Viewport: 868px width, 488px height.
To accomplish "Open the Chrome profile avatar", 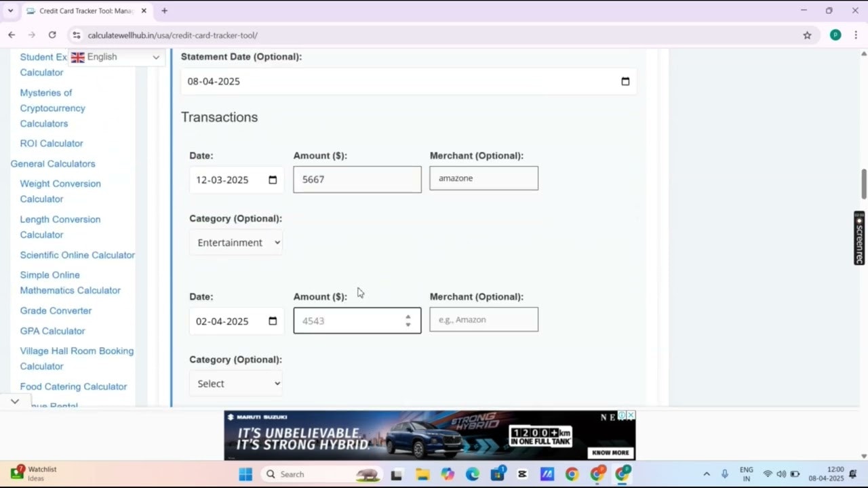I will [835, 35].
